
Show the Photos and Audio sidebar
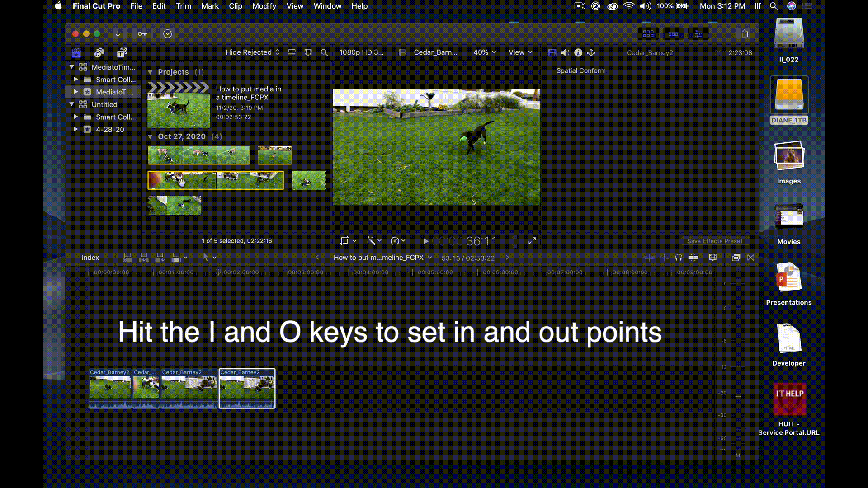click(99, 53)
